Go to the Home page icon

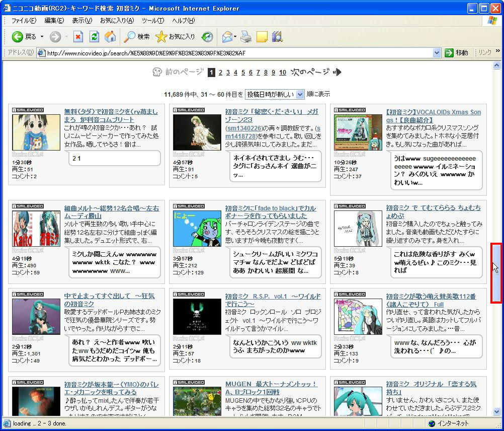pyautogui.click(x=110, y=37)
